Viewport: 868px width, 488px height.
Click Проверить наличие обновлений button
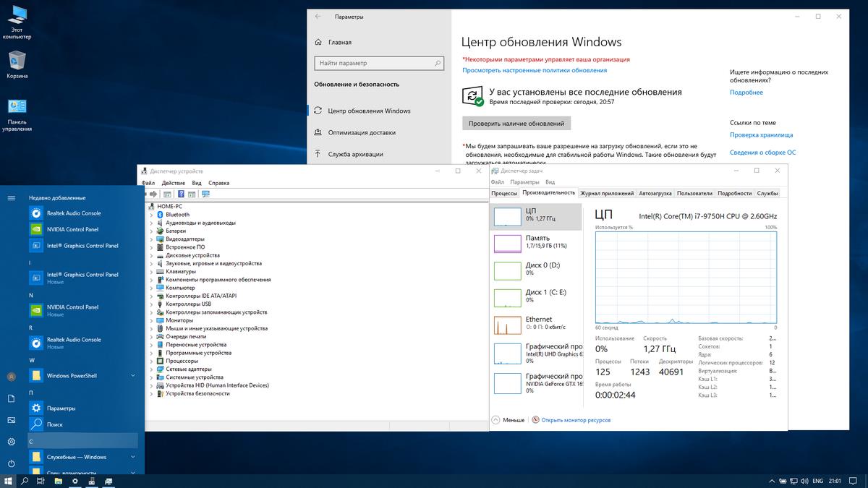click(x=516, y=124)
